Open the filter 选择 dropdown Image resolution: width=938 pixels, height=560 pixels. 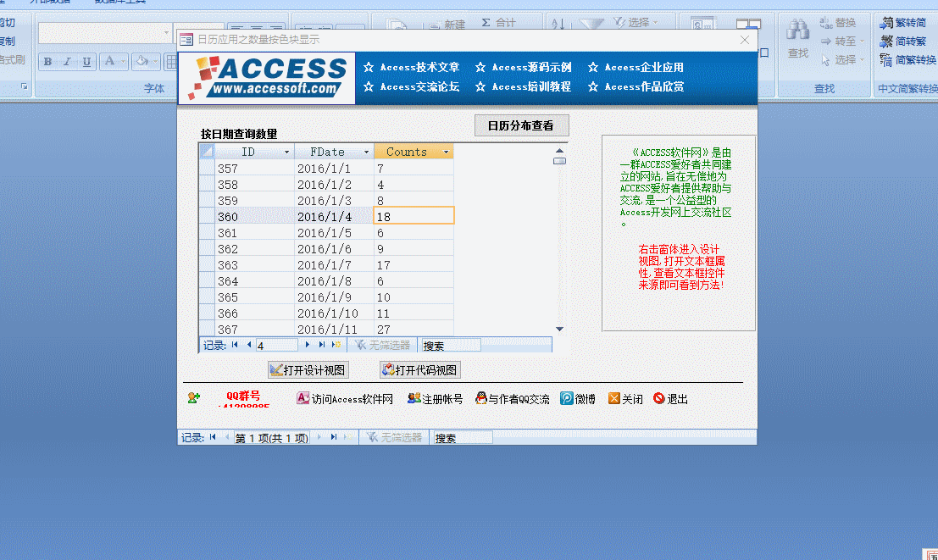[636, 23]
